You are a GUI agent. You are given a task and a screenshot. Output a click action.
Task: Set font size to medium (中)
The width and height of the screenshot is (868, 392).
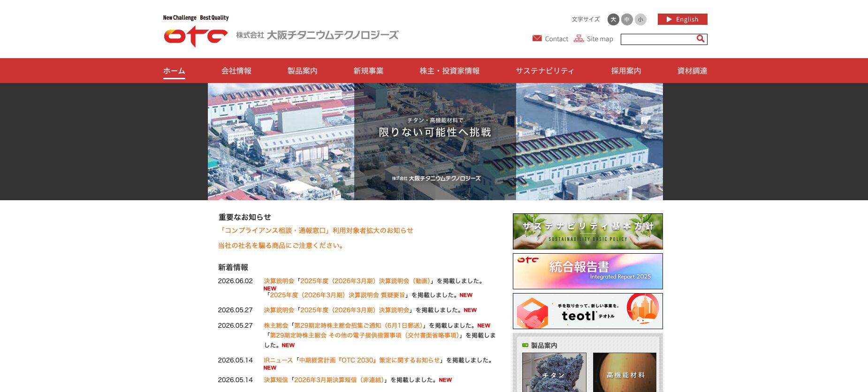click(627, 19)
